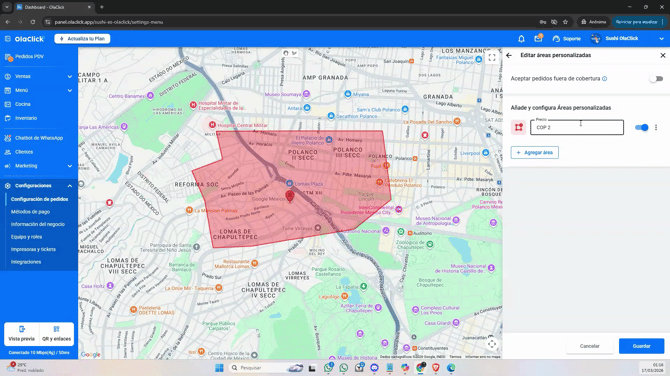
Task: Collapse the Configuraciones menu chevron
Action: pyautogui.click(x=70, y=186)
